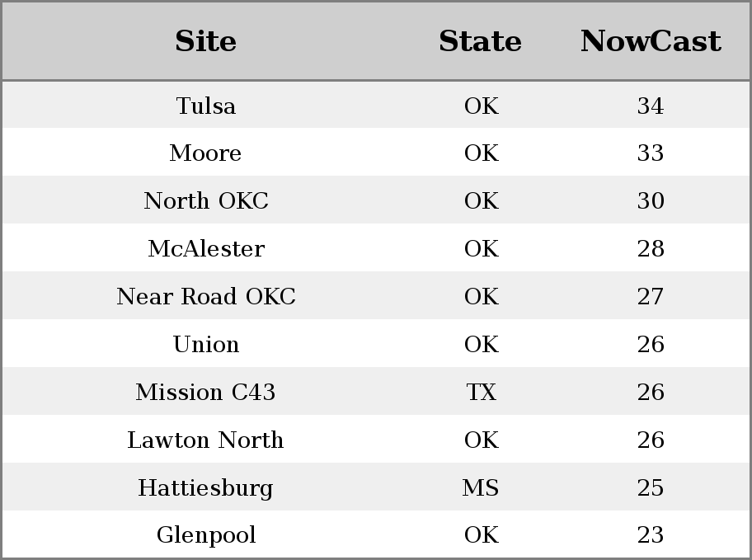Select Lawton North in the list
This screenshot has height=560, width=752.
[x=206, y=440]
